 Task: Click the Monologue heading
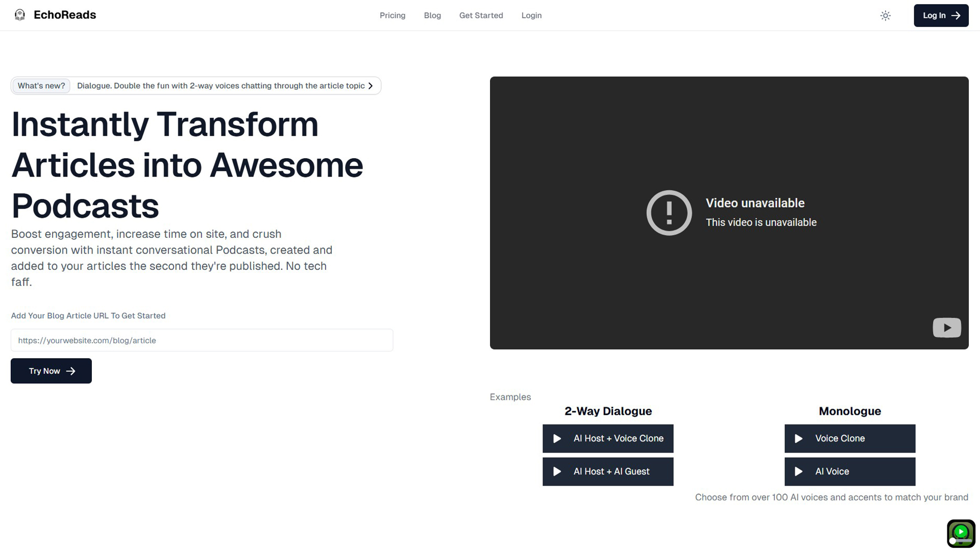850,411
